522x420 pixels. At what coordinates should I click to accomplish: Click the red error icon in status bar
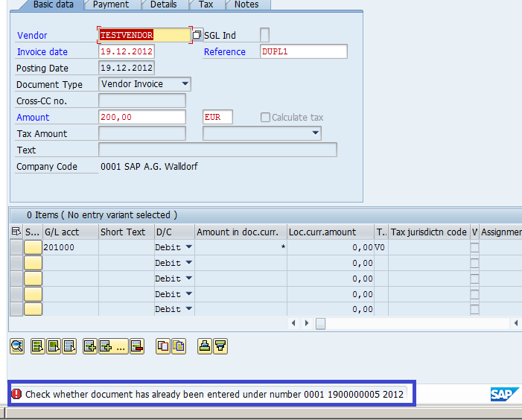point(16,394)
